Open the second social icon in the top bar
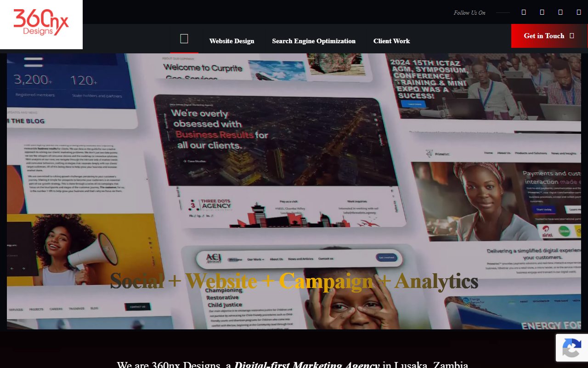Viewport: 588px width, 368px height. [x=542, y=12]
